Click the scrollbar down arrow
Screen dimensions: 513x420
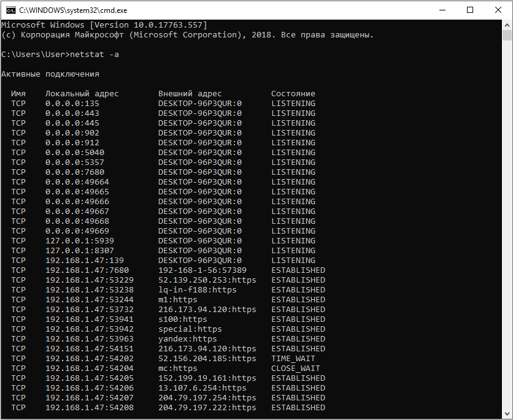tap(507, 414)
